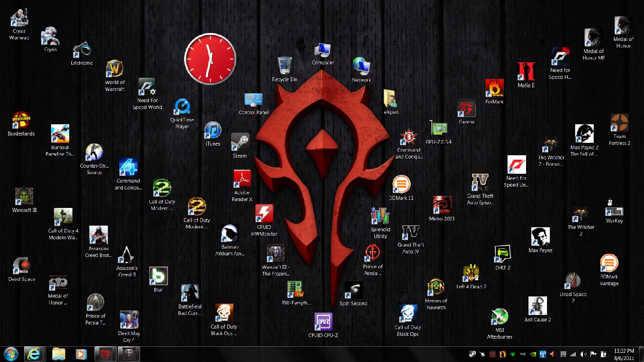Viewport: 644px width, 362px height.
Task: Launch Call of Duty 4 Modern Warfare
Action: pyautogui.click(x=63, y=224)
